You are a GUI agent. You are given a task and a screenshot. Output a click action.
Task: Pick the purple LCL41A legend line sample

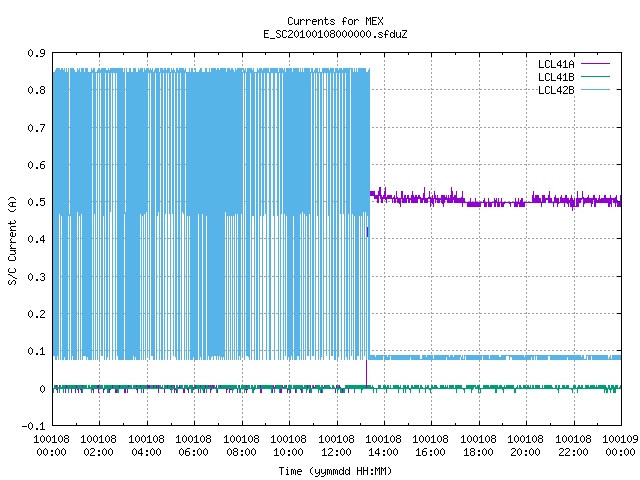(x=595, y=64)
